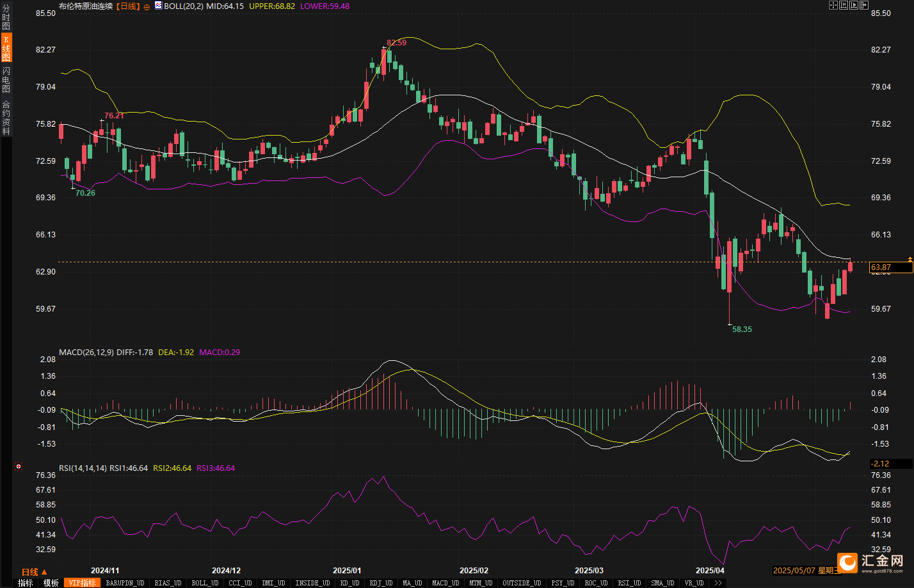Open the 模板 tab
The height and width of the screenshot is (588, 914).
click(x=51, y=583)
